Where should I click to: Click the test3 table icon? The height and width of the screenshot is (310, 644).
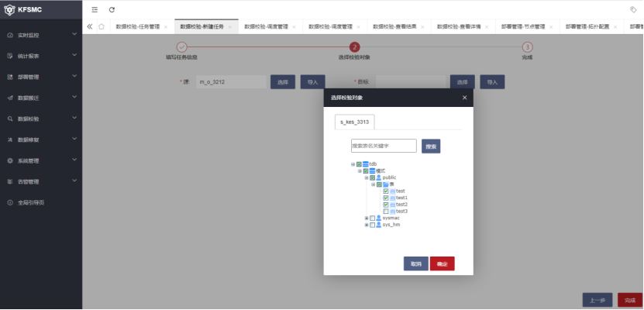coord(393,211)
